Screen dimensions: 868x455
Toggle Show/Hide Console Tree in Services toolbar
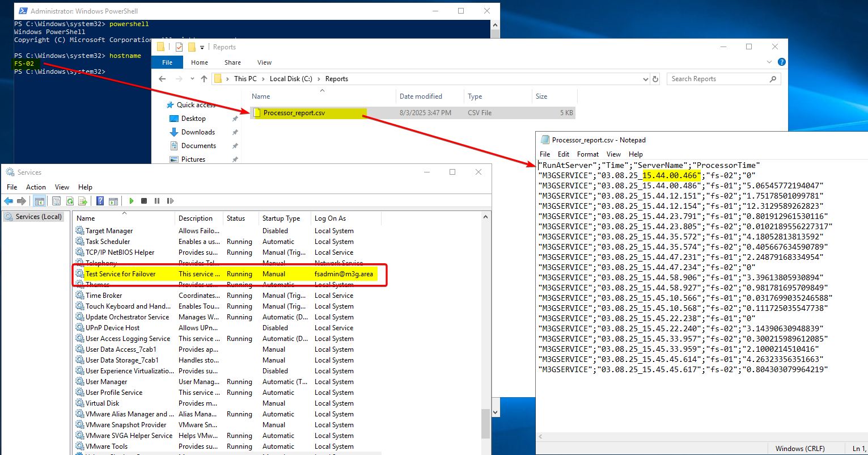pos(40,201)
